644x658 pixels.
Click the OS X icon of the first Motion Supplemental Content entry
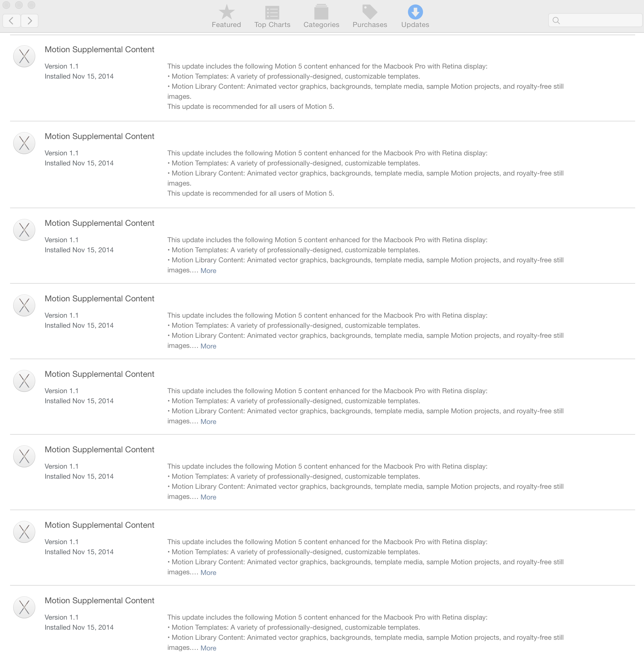(24, 56)
